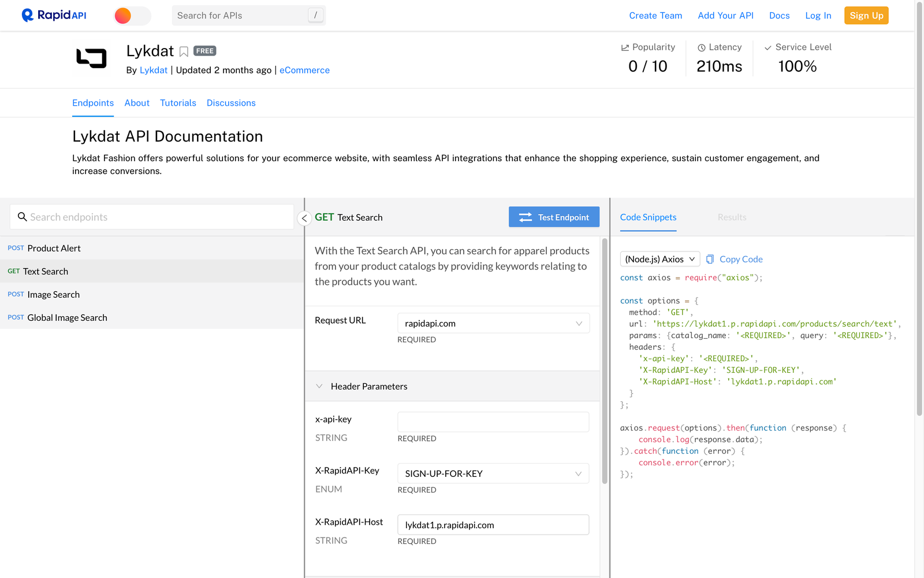Bookmark the Lykdat API
Viewport: 924px width, 578px height.
click(184, 51)
